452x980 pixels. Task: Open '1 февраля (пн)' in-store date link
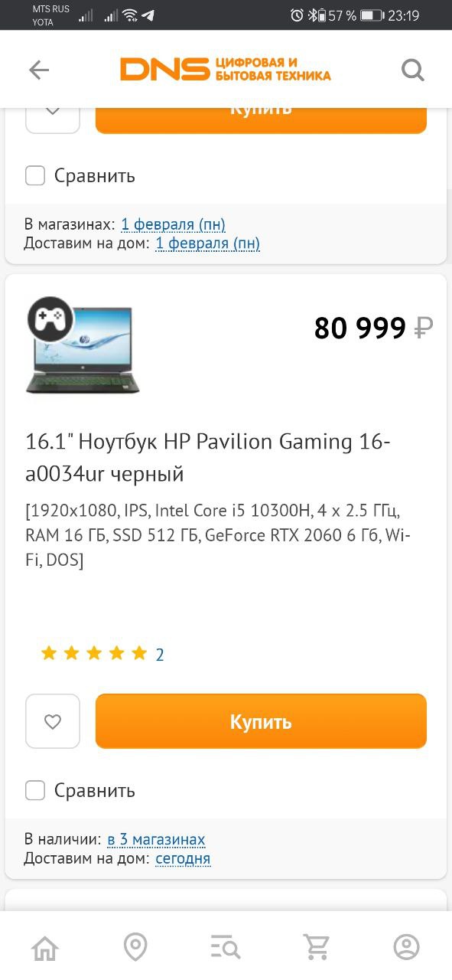point(173,224)
